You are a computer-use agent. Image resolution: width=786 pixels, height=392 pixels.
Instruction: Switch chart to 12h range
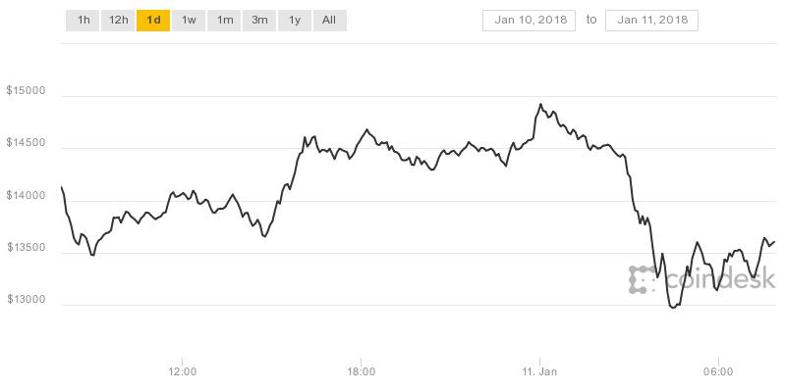pos(118,21)
